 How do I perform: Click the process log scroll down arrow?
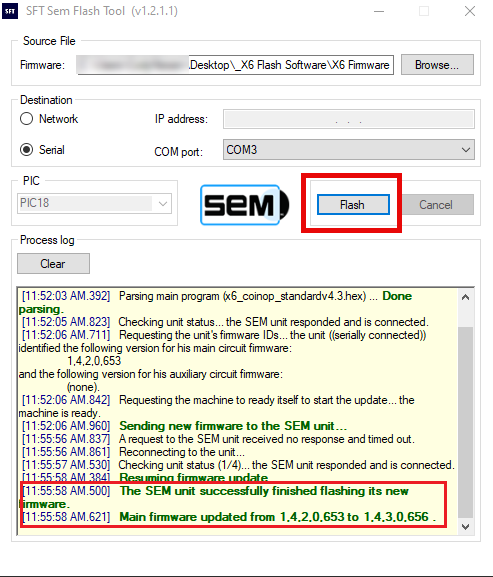tap(465, 527)
